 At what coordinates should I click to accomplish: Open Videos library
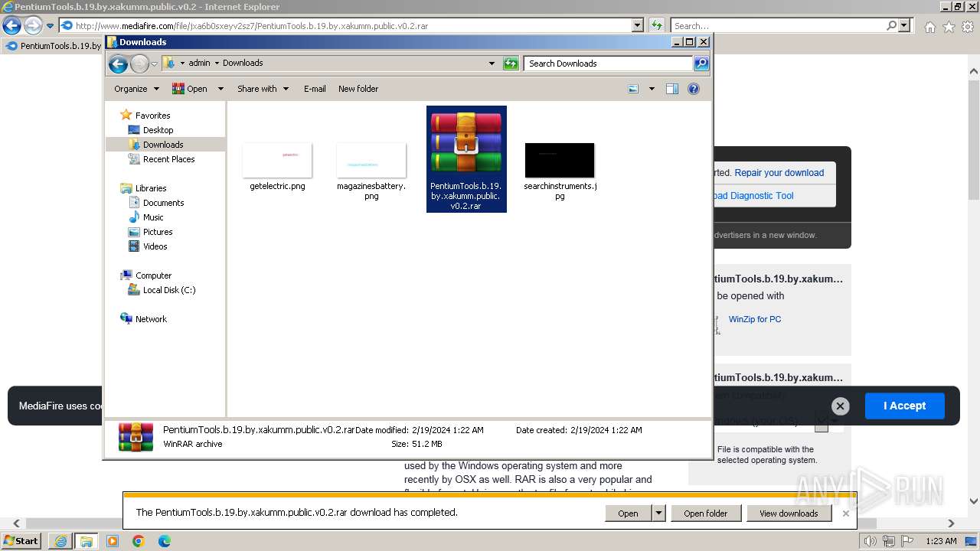[155, 246]
